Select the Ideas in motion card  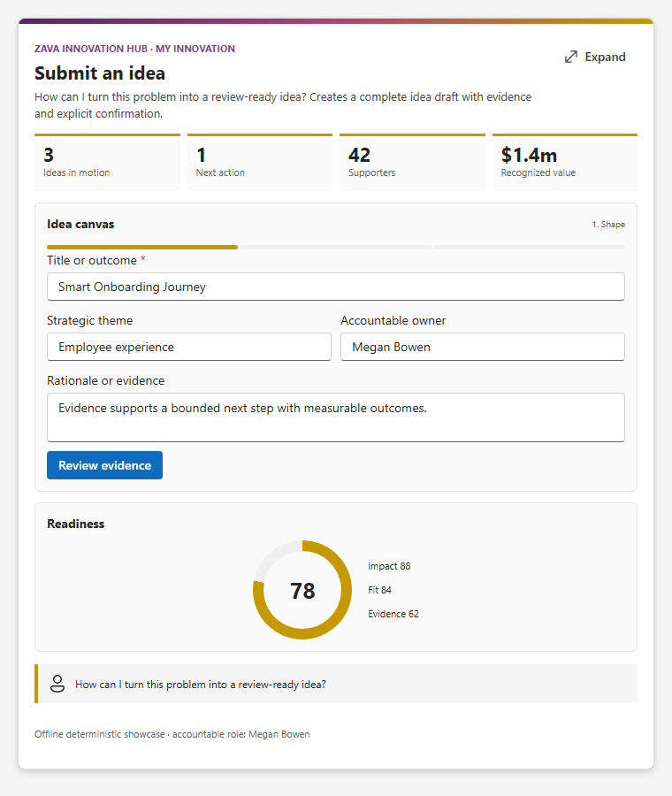click(107, 162)
